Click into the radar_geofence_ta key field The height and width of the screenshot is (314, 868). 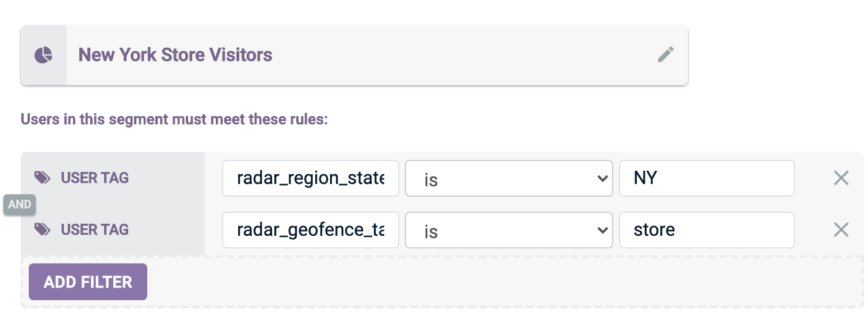(311, 230)
